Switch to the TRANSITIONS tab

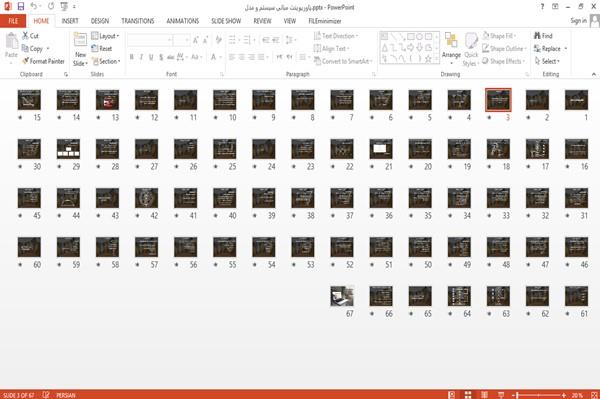click(138, 21)
